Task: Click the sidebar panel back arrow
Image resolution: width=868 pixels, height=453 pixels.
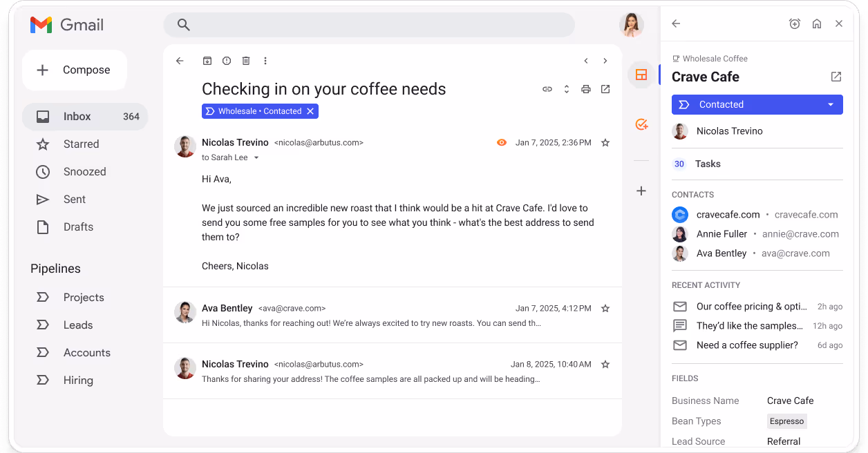Action: click(x=676, y=23)
